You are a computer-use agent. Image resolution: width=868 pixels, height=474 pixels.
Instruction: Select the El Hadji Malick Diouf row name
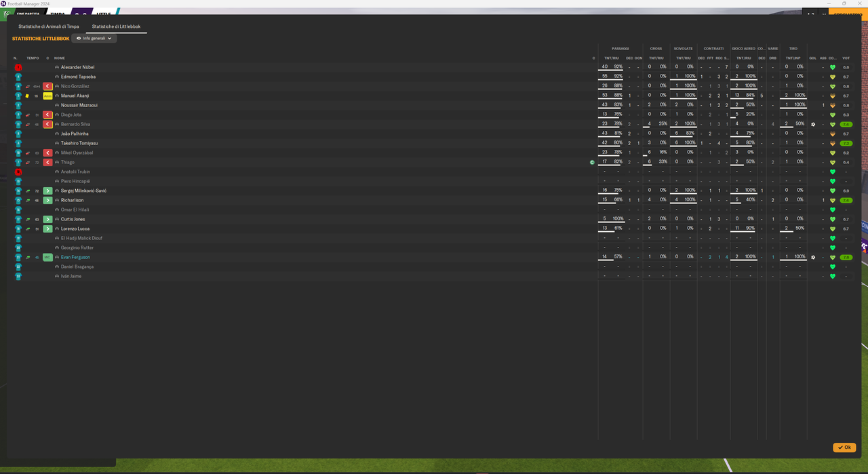[81, 238]
